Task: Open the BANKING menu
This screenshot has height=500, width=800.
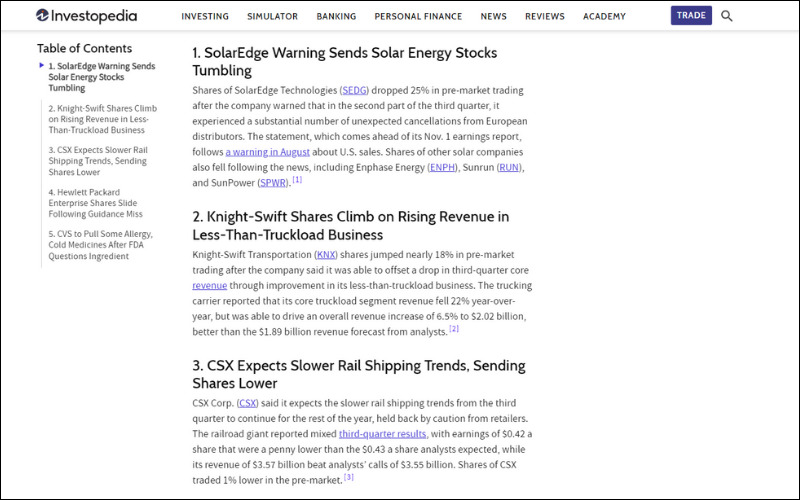Action: 336,16
